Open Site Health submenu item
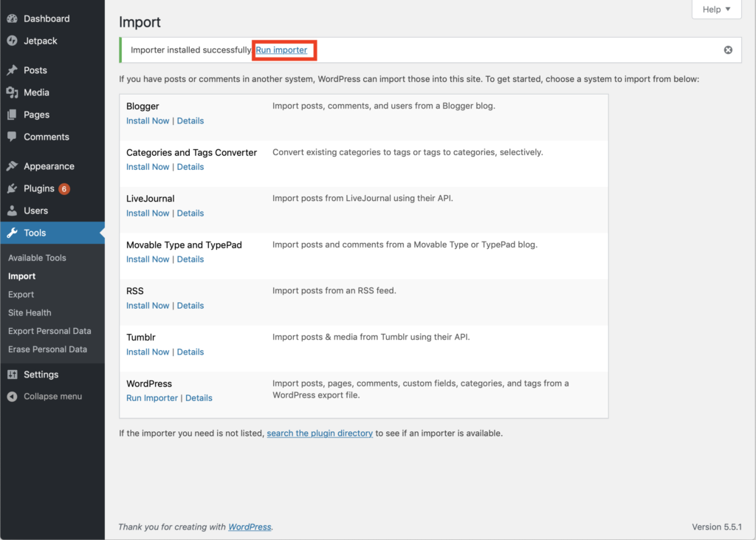This screenshot has height=540, width=756. click(x=30, y=313)
